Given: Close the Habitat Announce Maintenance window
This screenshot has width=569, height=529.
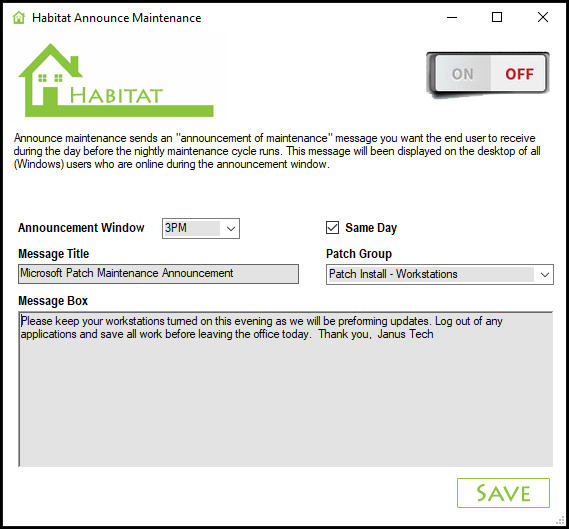Looking at the screenshot, I should tap(543, 17).
